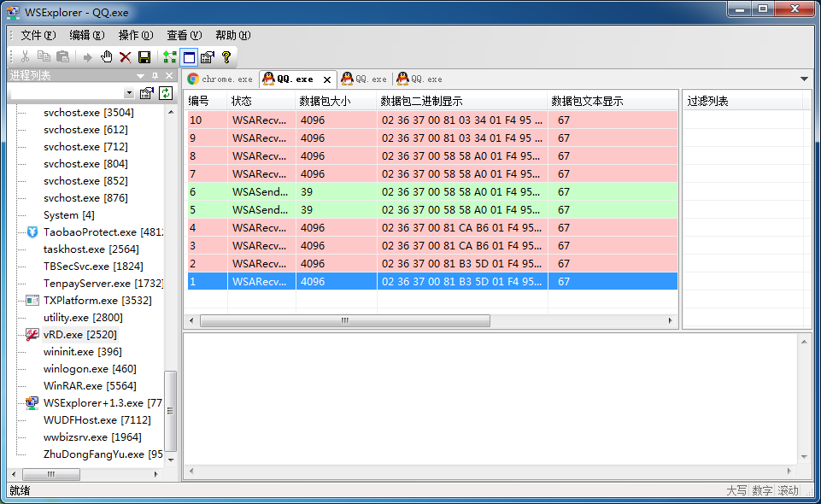The width and height of the screenshot is (821, 504).
Task: Click the process list vertical scrollbar thumb
Action: tap(171, 411)
